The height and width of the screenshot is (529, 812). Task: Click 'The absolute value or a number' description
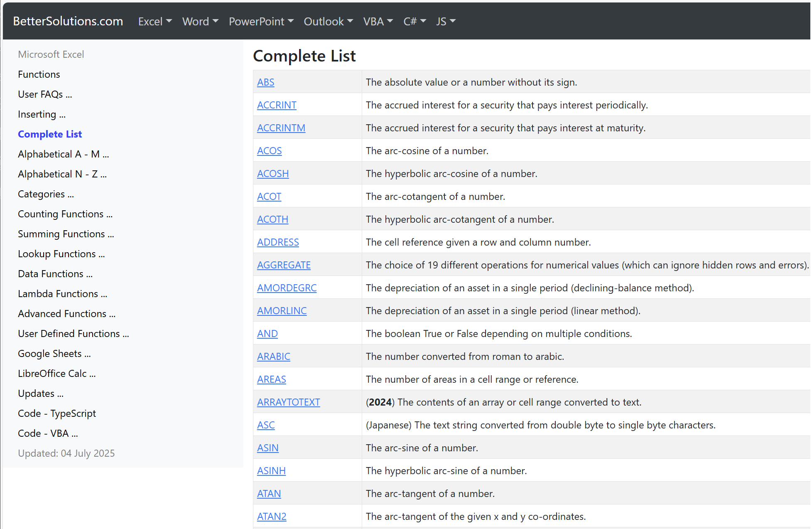pyautogui.click(x=471, y=82)
